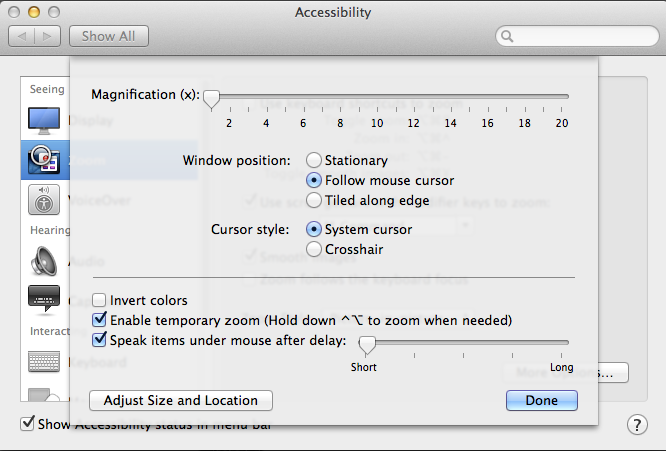Open the partly visible Mouse & Trackpad icon
Screen dimensions: 666x451
pyautogui.click(x=44, y=395)
